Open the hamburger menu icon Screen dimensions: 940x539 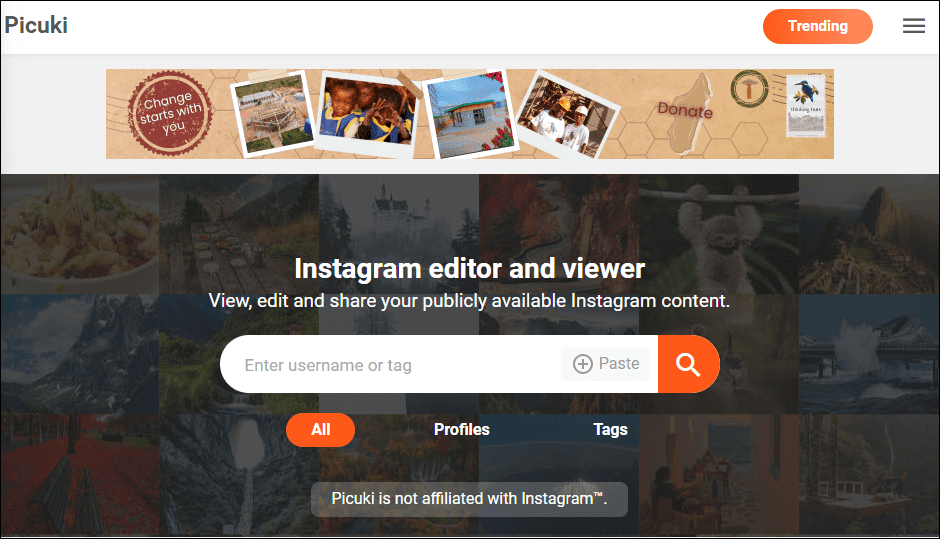click(x=914, y=26)
